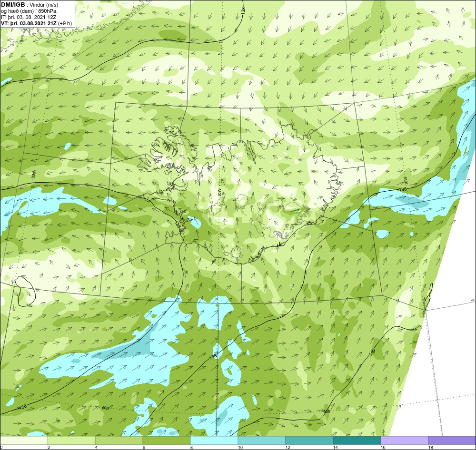
Task: Click the "20W" longitude label
Action: tap(219, 193)
